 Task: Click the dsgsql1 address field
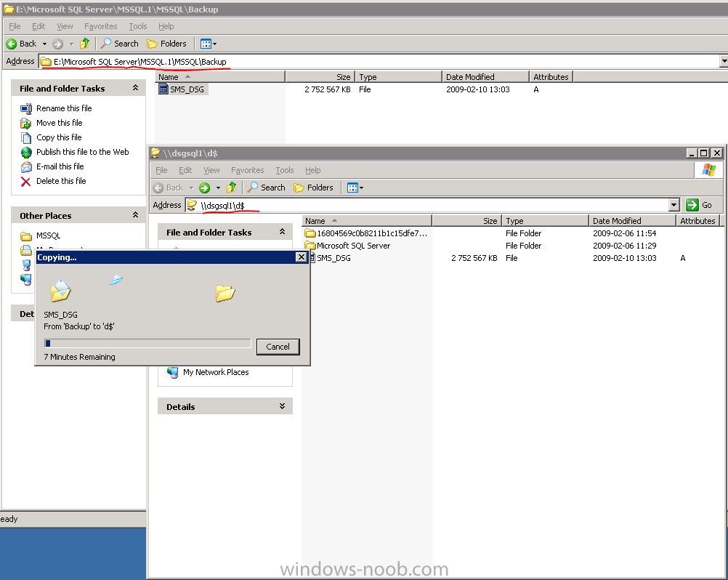[427, 205]
